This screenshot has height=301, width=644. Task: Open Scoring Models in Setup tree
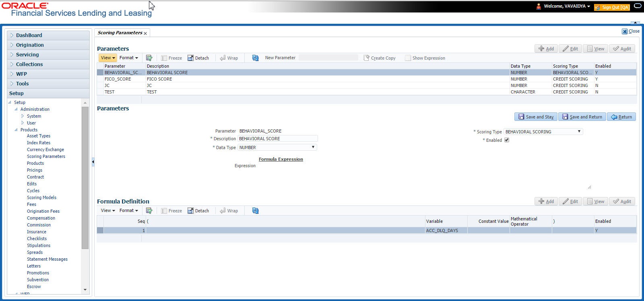[x=41, y=197]
